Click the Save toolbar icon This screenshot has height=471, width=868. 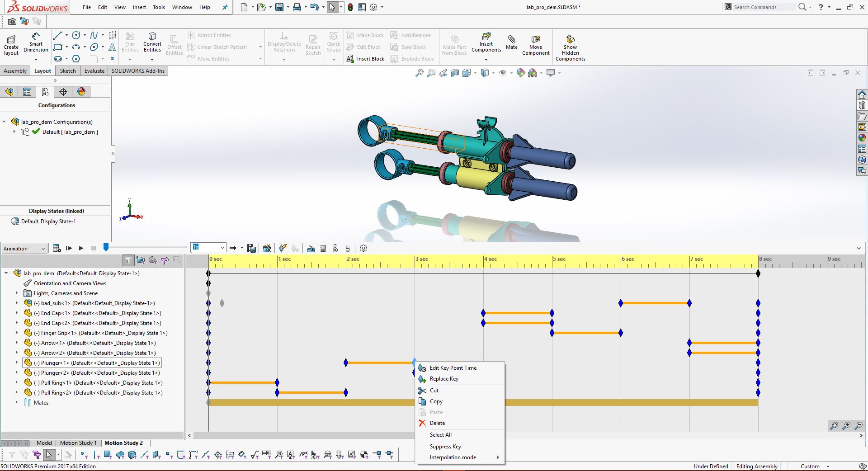(x=279, y=7)
